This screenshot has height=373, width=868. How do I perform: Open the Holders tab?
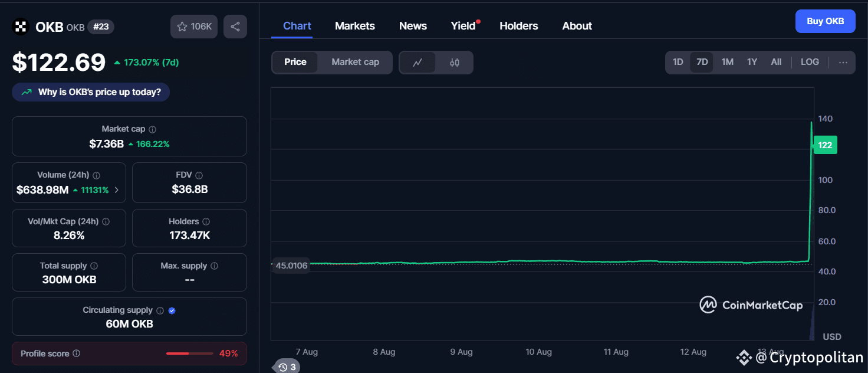coord(519,26)
